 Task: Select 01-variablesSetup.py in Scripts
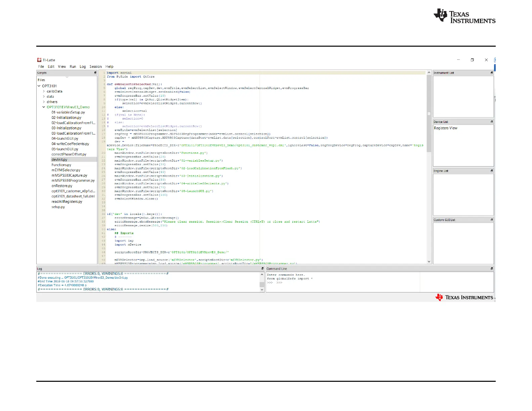68,112
